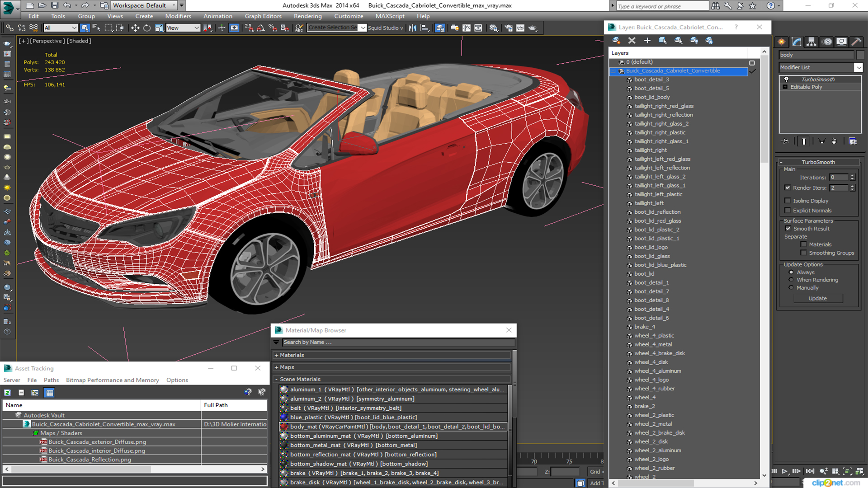Open the Utilities hammer panel tab
This screenshot has width=868, height=488.
(856, 42)
